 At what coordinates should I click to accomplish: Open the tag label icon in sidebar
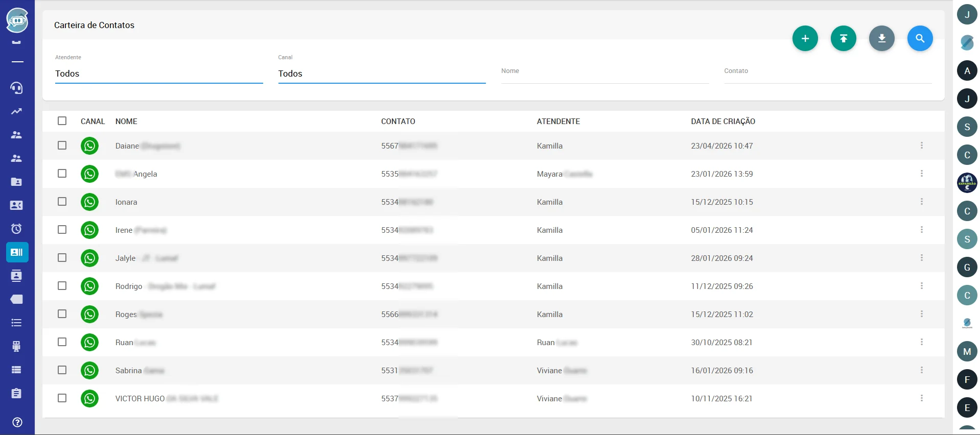(x=17, y=299)
